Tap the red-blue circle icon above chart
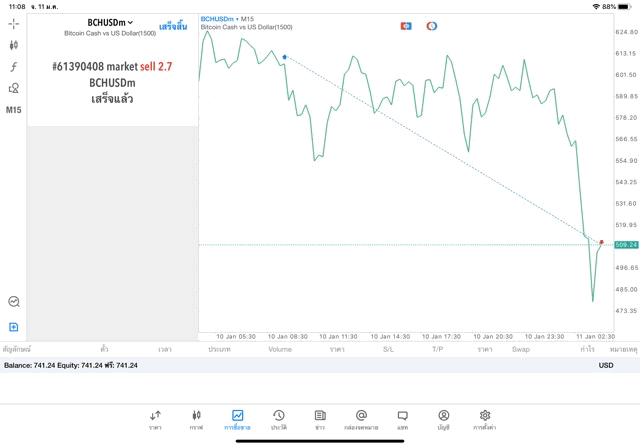This screenshot has height=447, width=640. (x=432, y=26)
